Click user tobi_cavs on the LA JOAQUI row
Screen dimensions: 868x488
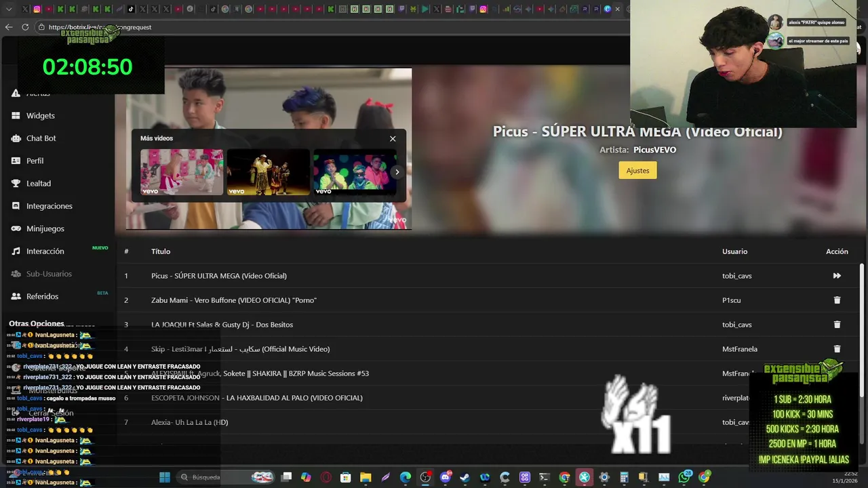click(x=737, y=325)
